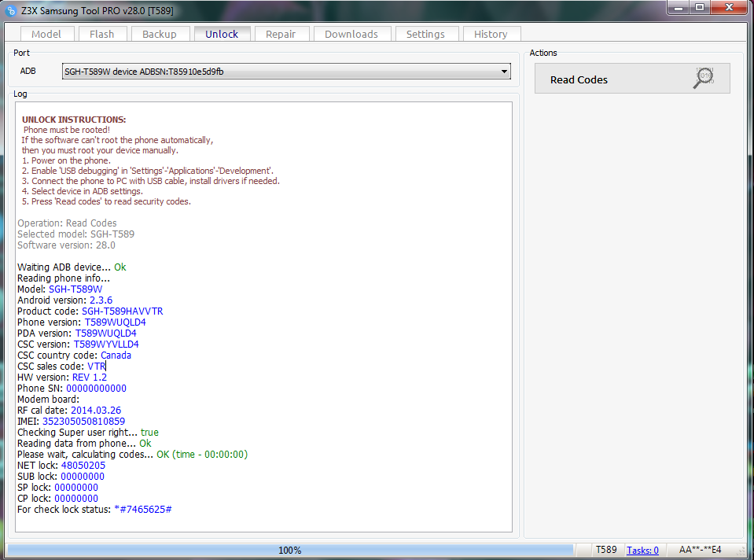754x560 pixels.
Task: Switch to the Model tab
Action: click(x=46, y=34)
